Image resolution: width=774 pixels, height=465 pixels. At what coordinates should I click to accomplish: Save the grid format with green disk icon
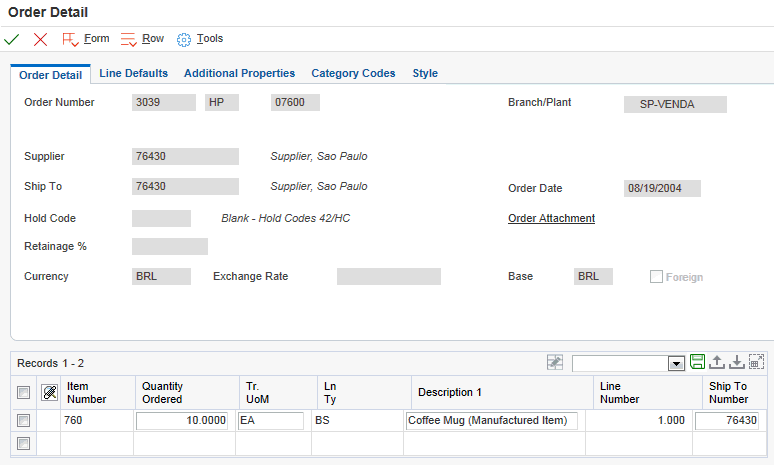click(698, 362)
